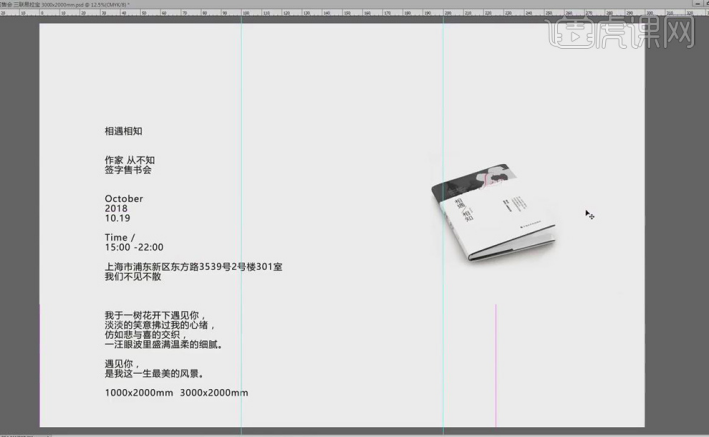This screenshot has width=709, height=437.
Task: Select the 15:00 -22:00 time text
Action: click(134, 247)
